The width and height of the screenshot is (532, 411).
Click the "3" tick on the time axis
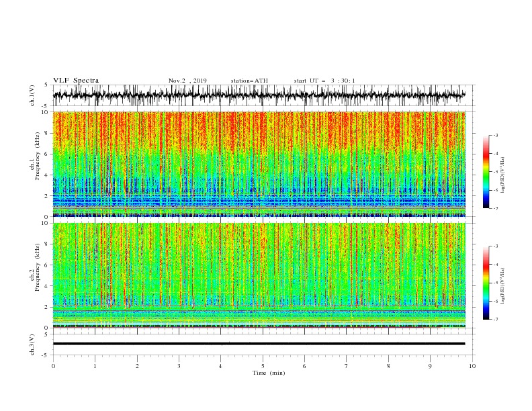[x=179, y=366]
